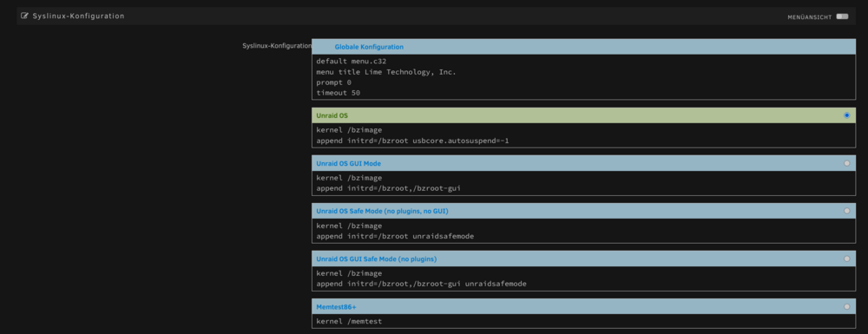Viewport: 868px width, 334px height.
Task: Click the Globale Konfiguration header
Action: (583, 47)
